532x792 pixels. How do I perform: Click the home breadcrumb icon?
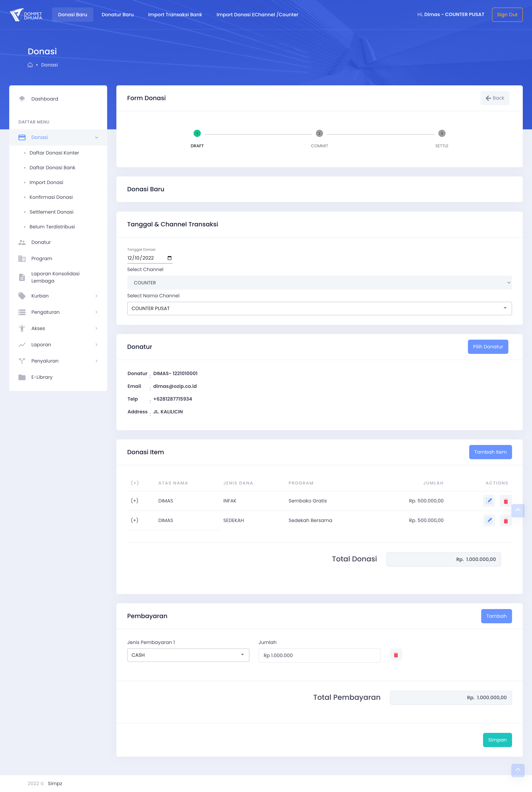[30, 65]
